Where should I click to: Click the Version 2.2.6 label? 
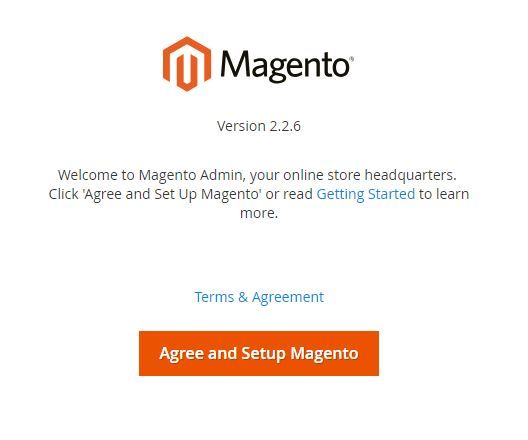click(x=259, y=126)
